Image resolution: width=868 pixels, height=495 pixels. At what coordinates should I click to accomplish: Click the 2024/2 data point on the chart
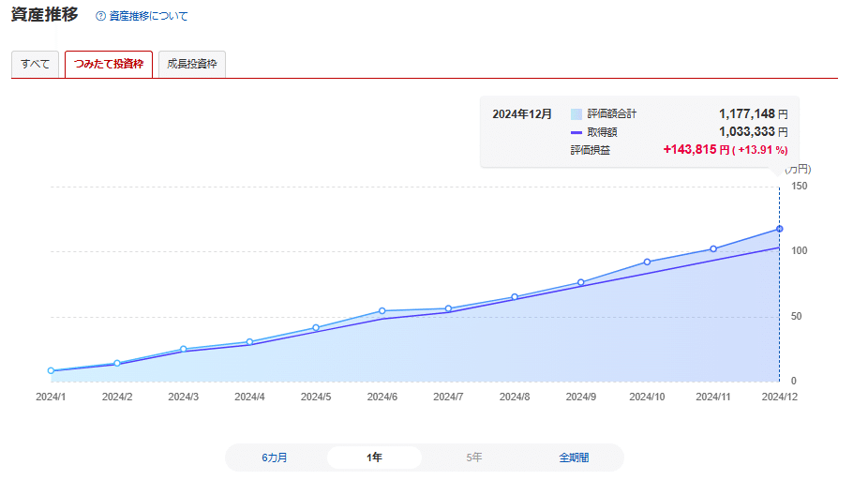point(117,363)
